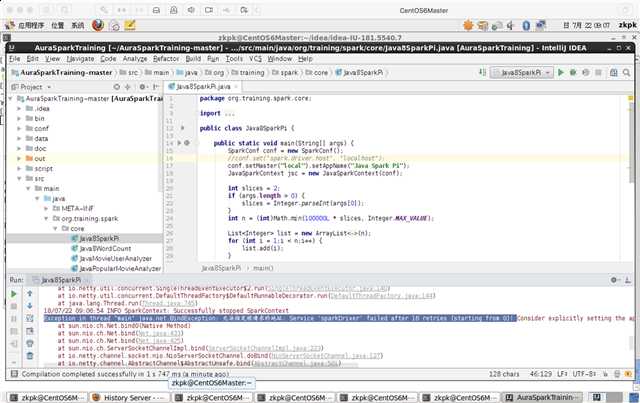The height and width of the screenshot is (403, 640).
Task: Open the Build menu
Action: 193,59
